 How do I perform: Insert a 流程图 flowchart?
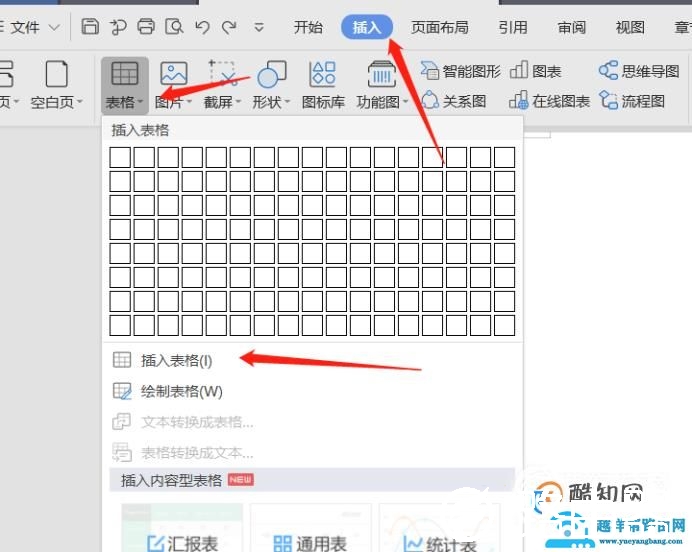[632, 101]
